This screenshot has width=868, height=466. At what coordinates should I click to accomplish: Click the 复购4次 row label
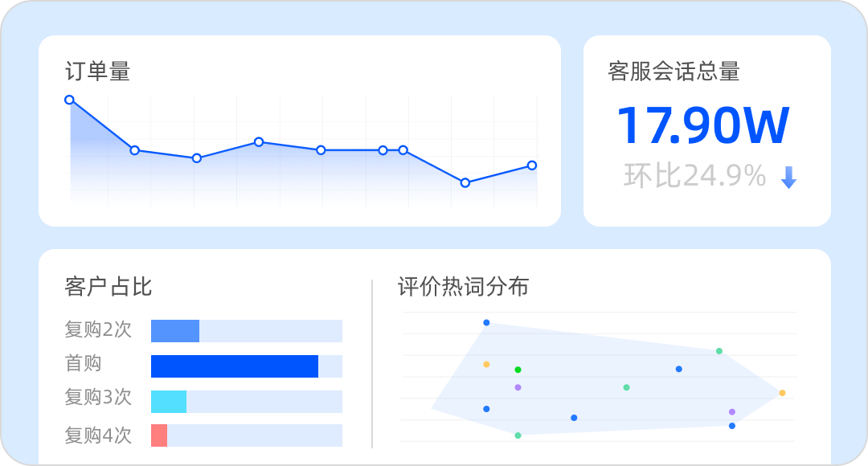pos(98,435)
